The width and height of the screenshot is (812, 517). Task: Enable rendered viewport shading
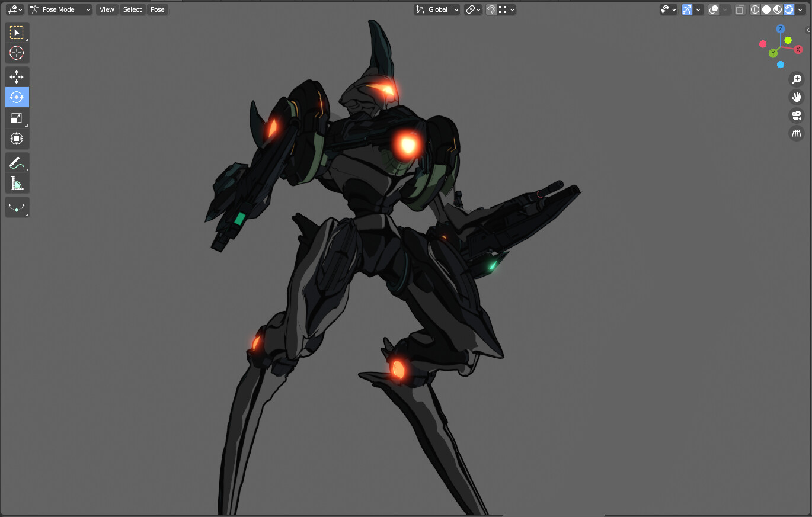788,9
